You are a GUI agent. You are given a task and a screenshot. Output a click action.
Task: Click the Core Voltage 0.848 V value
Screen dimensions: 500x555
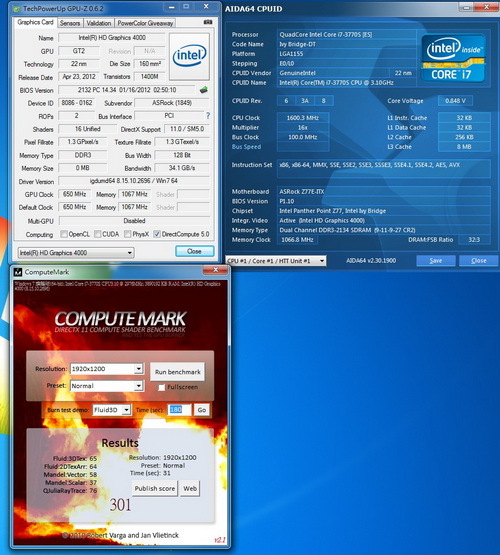[x=456, y=101]
